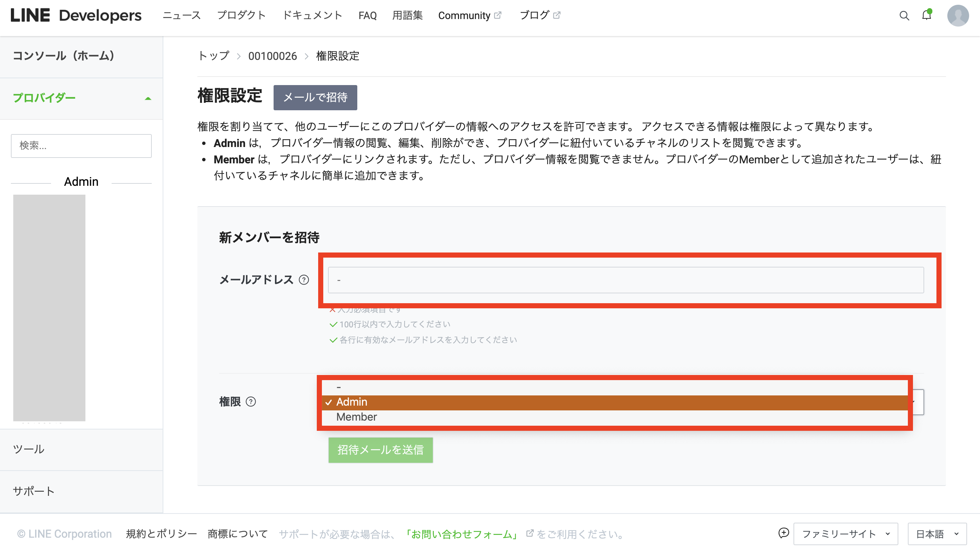Screen dimensions: 980x554
Task: Click the LINE Developers logo
Action: 76,16
